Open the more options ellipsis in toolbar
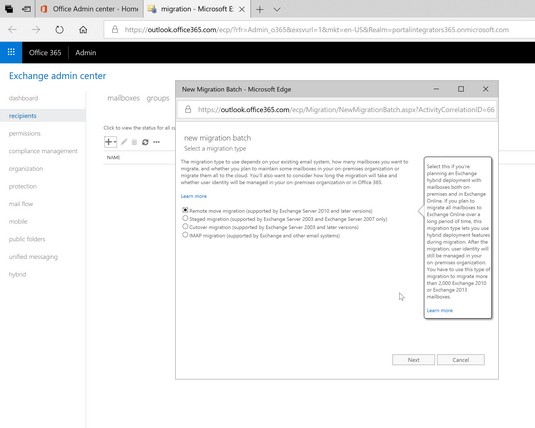 point(156,142)
